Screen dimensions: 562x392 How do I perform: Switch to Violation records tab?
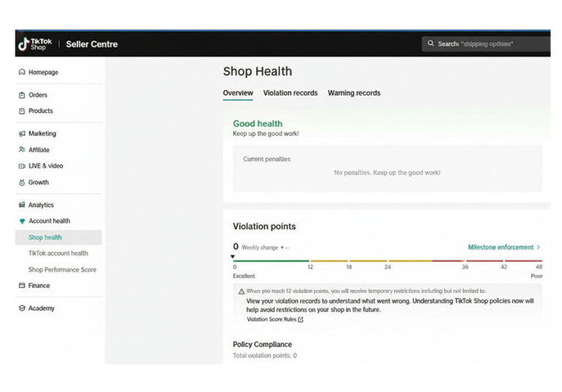click(x=290, y=93)
